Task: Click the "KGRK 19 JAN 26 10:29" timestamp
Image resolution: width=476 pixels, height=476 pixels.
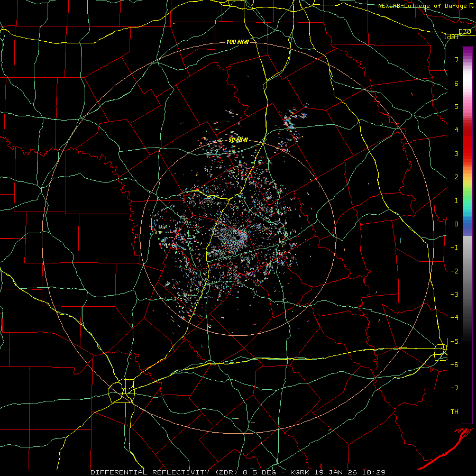Action: tap(338, 472)
